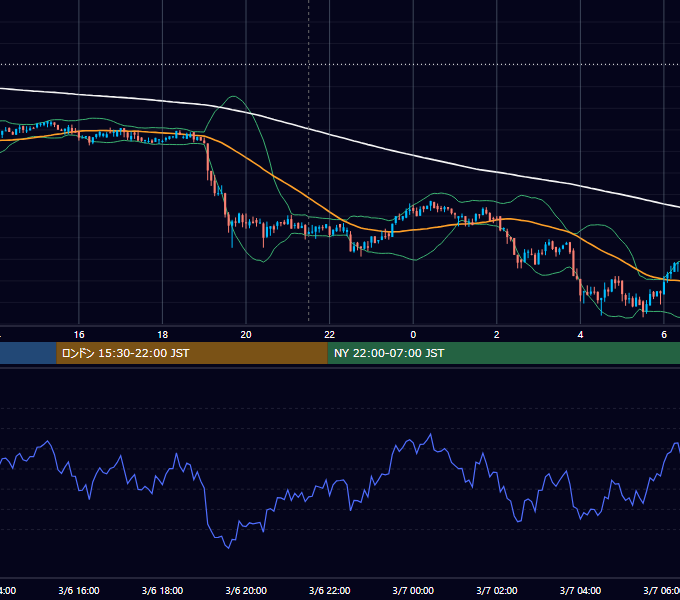Click the time axis label 2
Viewport: 680px width, 600px height.
[497, 335]
